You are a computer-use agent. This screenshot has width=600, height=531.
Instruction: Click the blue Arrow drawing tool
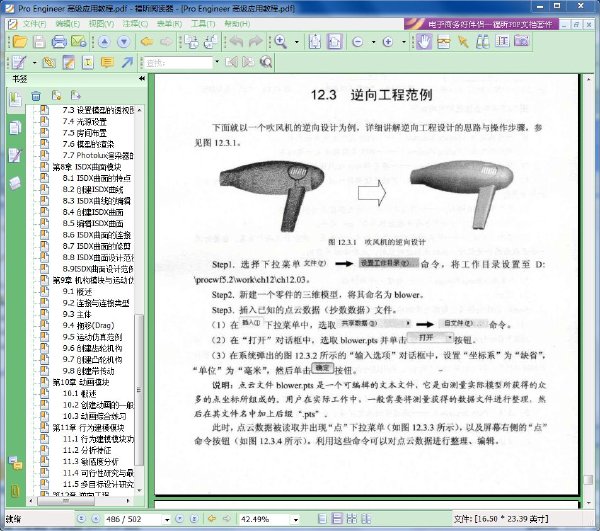coord(127,62)
